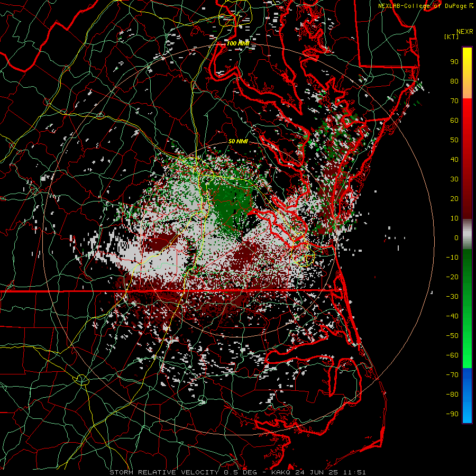Click the -30 value on velocity scale
This screenshot has height=476, width=476.
452,297
